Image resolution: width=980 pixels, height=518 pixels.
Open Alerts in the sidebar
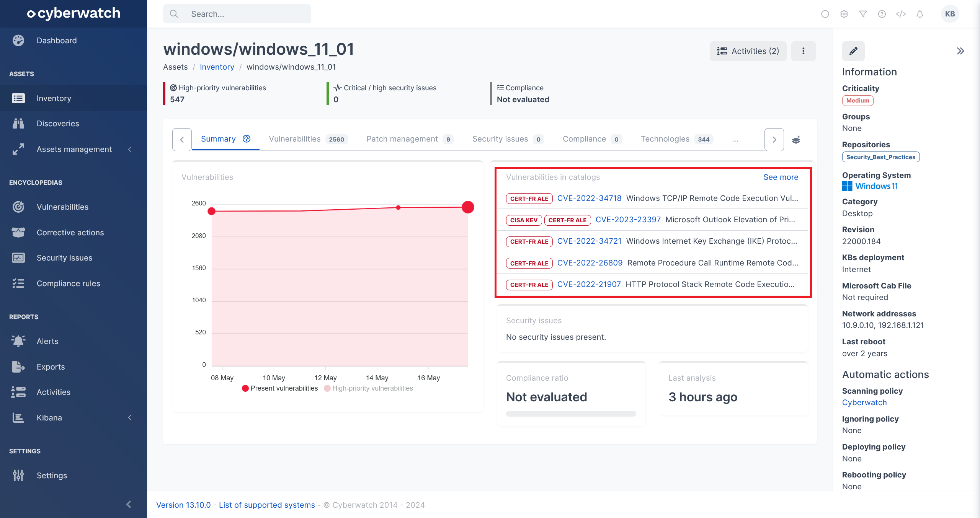(47, 341)
